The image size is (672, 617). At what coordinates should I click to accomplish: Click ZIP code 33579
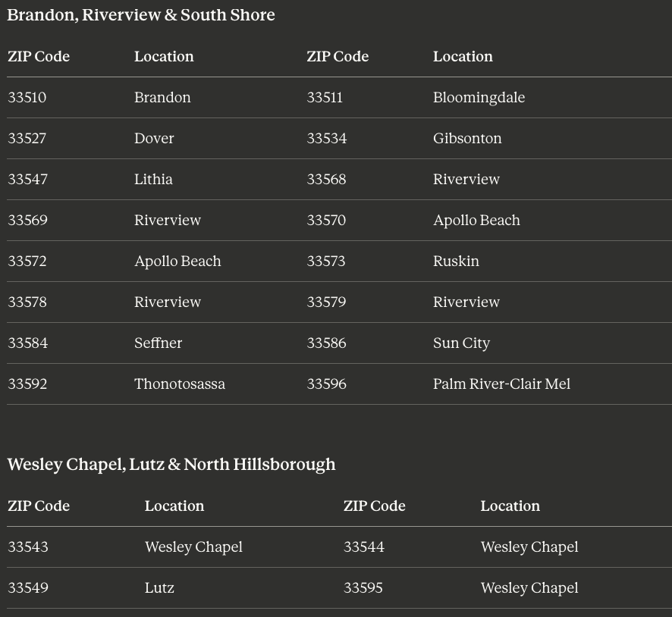click(326, 302)
